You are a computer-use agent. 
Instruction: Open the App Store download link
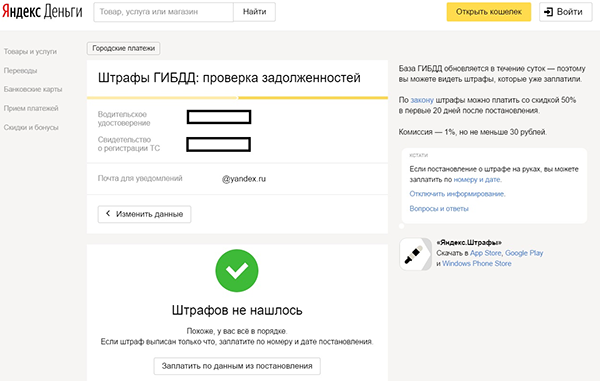[x=486, y=253]
